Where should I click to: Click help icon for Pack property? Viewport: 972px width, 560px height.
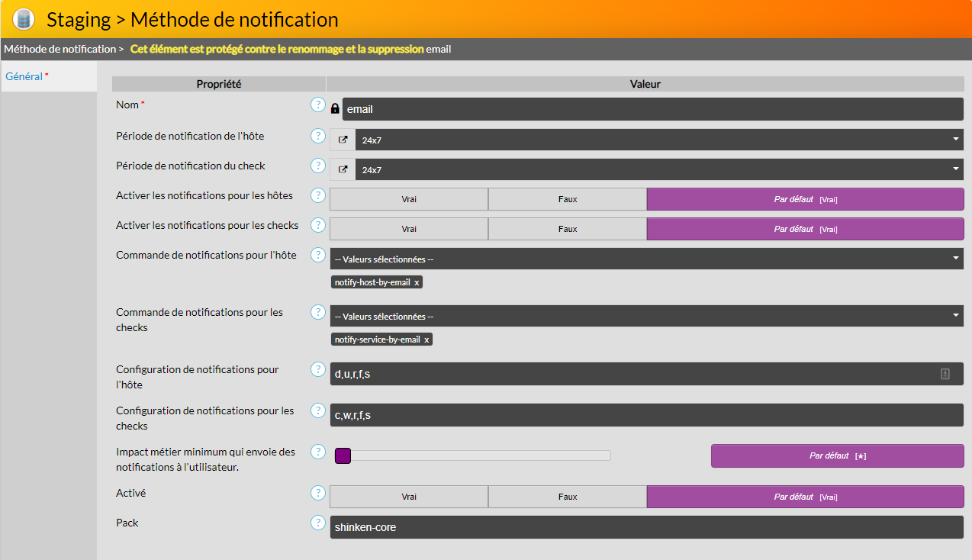(x=318, y=523)
